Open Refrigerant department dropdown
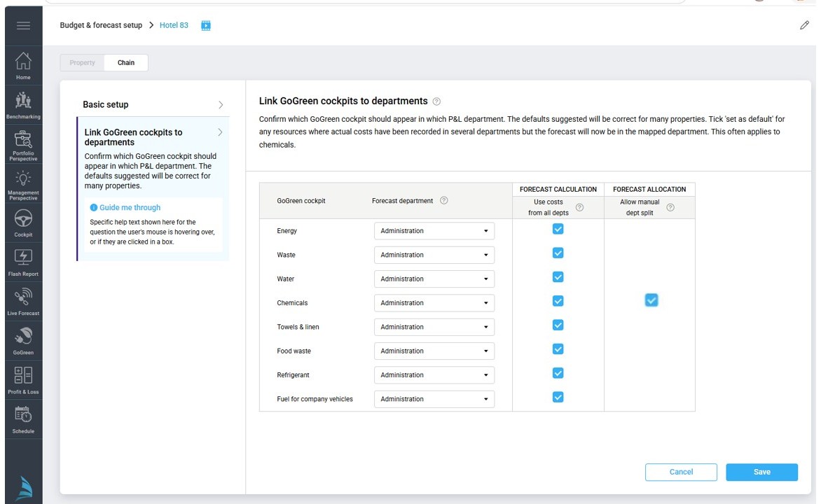Image resolution: width=821 pixels, height=504 pixels. click(434, 375)
